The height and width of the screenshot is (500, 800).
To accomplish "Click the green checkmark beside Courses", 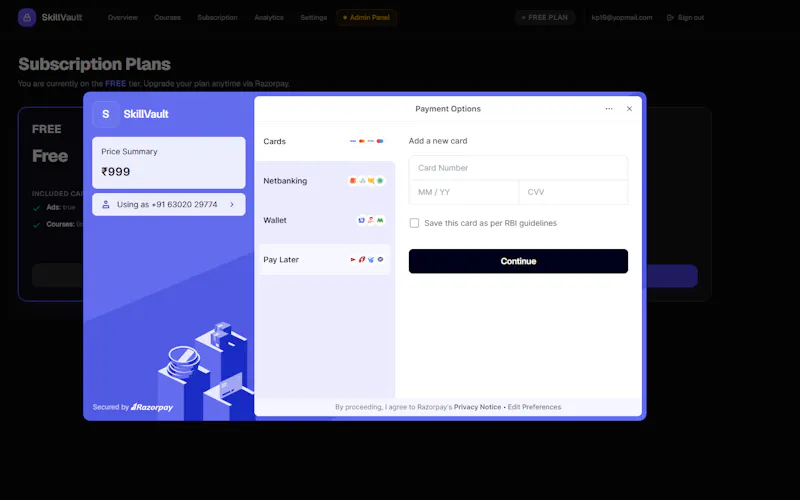I will 36,224.
